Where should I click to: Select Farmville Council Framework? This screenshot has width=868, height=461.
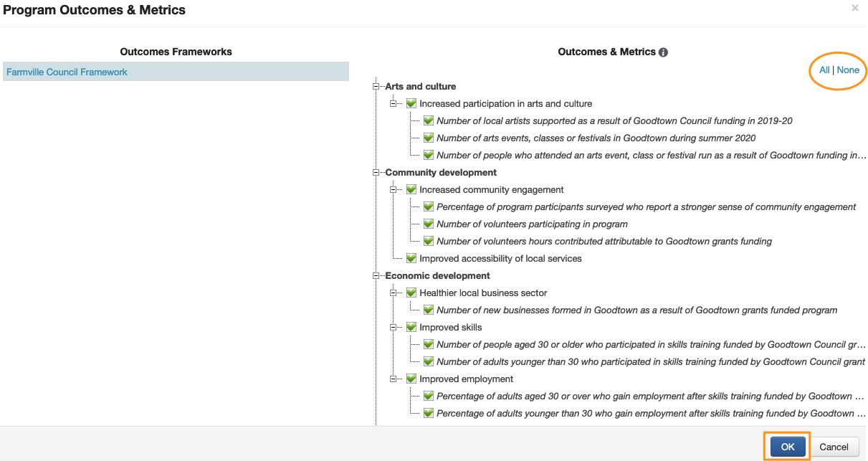point(67,72)
